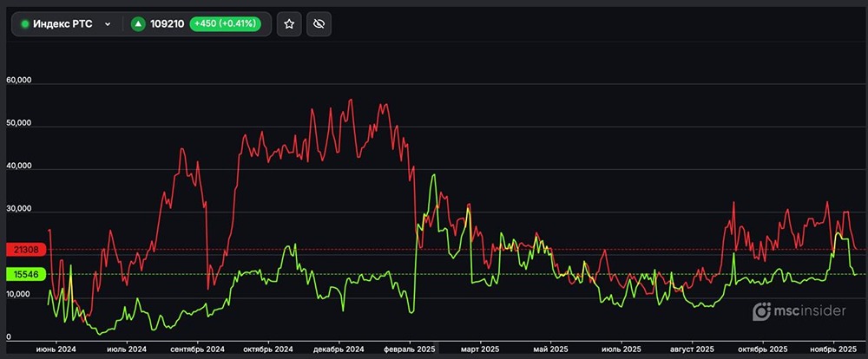Click the 0 axis label
Viewport: 868px width, 359px height.
(9, 336)
